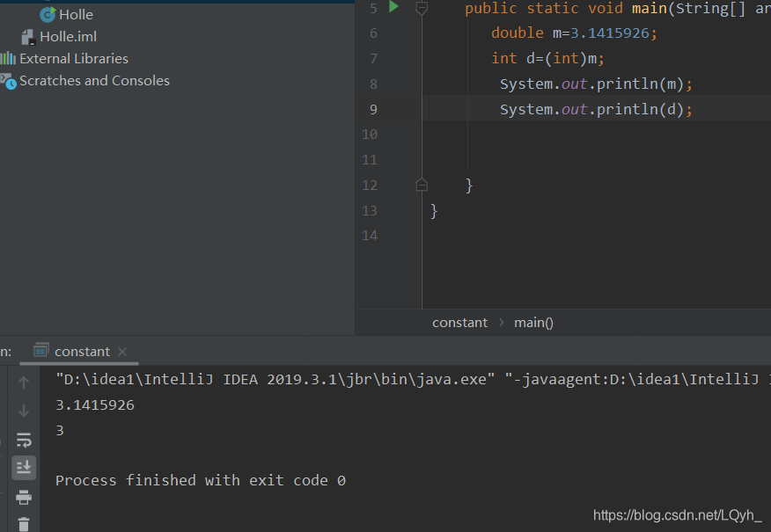Close the constant run tab

click(x=122, y=352)
